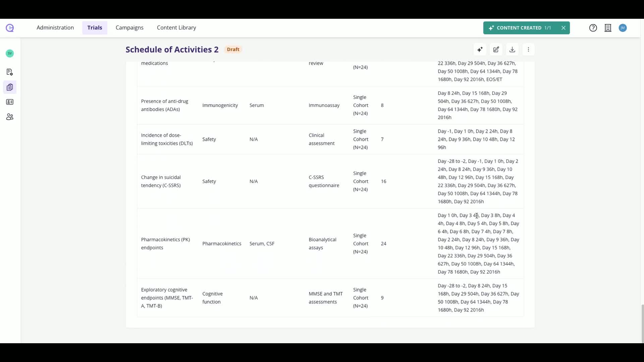Click the vertical page scrollbar
The height and width of the screenshot is (362, 644).
point(642,323)
